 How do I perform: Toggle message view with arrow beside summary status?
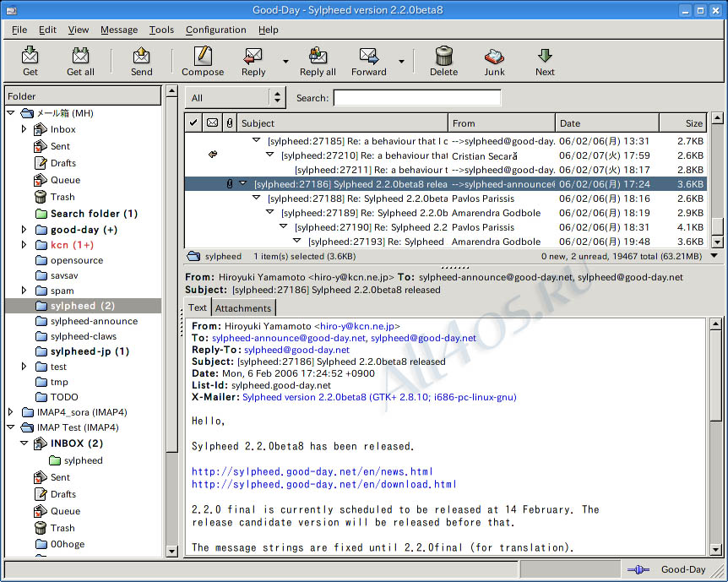coord(715,255)
